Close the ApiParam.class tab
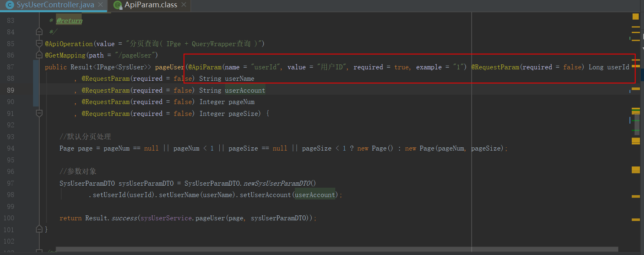 pyautogui.click(x=184, y=5)
